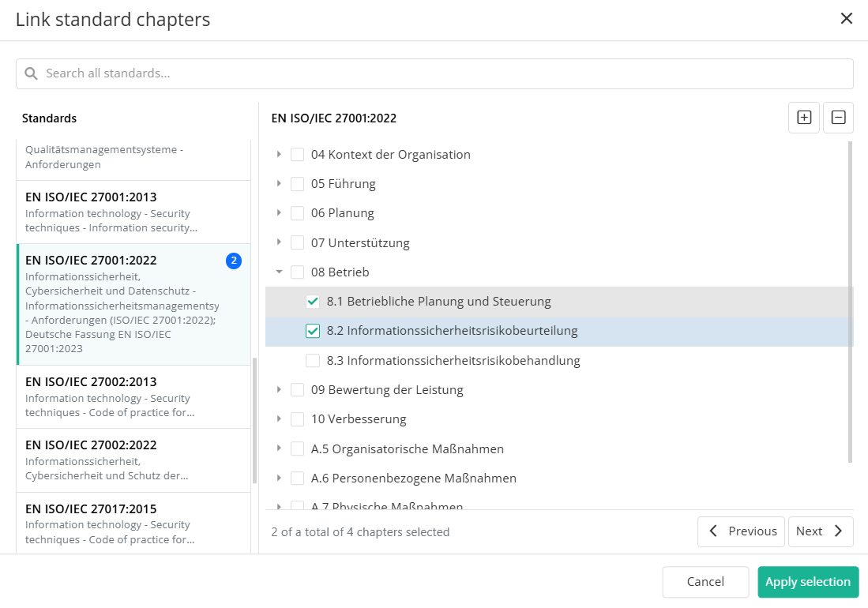Click the A.5 Organisatorische Maßnahmen label
868x608 pixels.
coord(408,448)
